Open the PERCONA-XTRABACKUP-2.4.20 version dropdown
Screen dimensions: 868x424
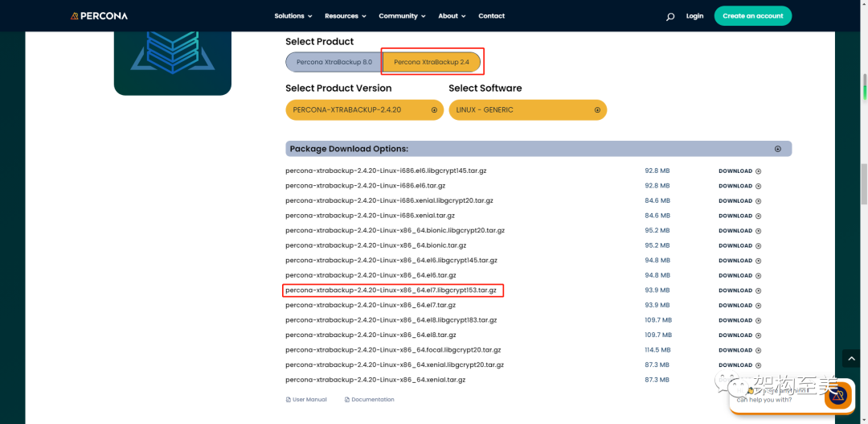[x=364, y=109]
